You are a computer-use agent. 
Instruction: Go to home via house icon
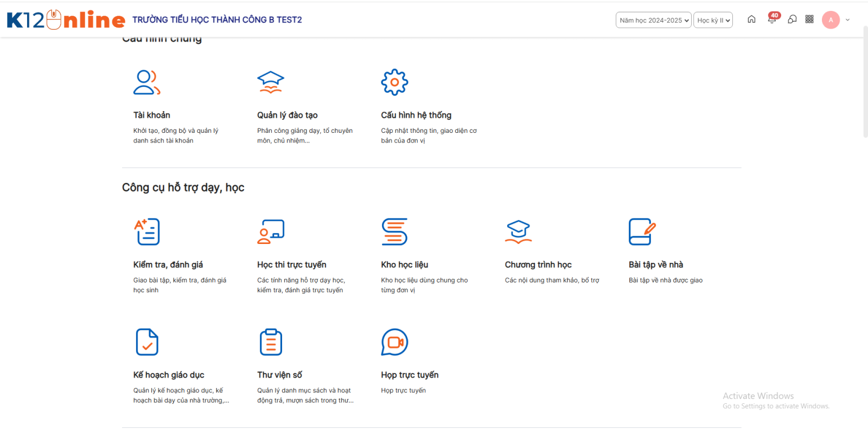pos(751,20)
